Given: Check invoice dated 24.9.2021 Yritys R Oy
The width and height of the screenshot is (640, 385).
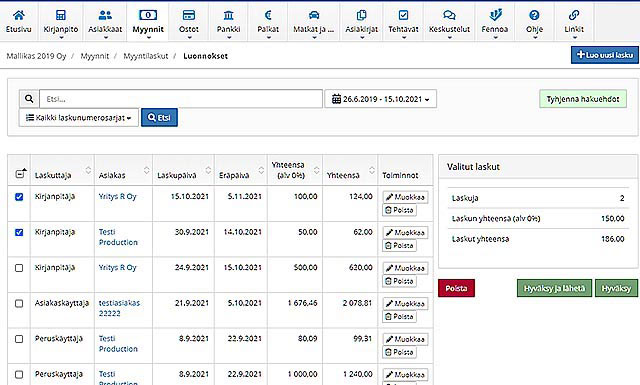Looking at the screenshot, I should click(x=19, y=268).
